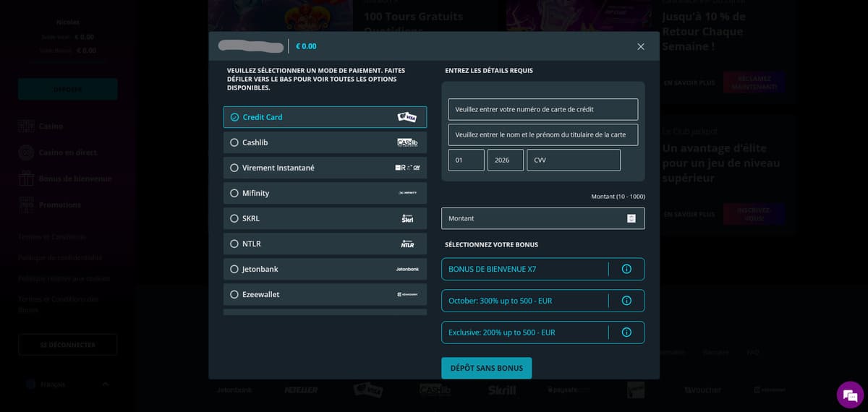The height and width of the screenshot is (412, 868).
Task: Click the Visa logo in footer
Action: (x=368, y=390)
